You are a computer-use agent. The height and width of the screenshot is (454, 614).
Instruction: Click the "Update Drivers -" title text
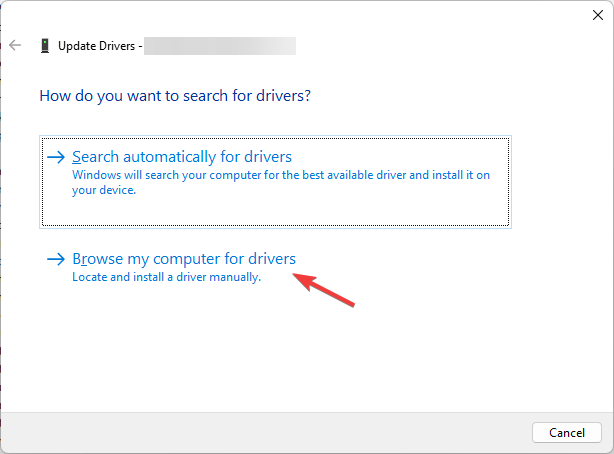tap(100, 46)
